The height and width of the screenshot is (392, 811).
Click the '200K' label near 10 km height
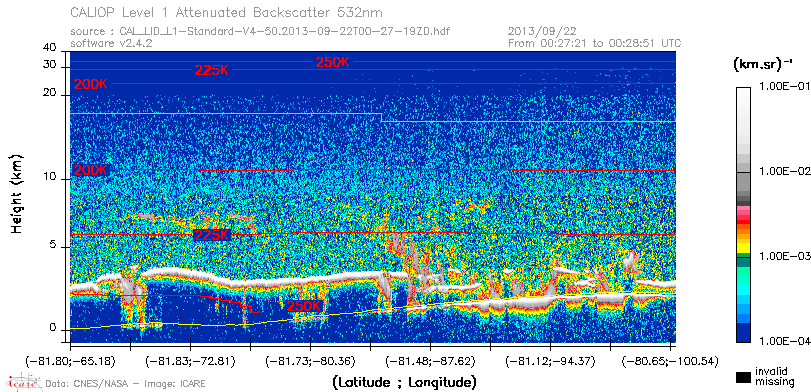91,170
